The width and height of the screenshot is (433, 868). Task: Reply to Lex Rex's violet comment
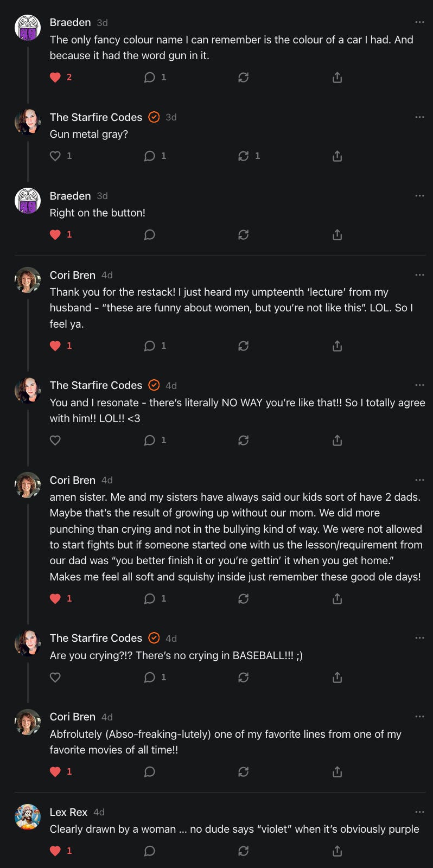(150, 851)
